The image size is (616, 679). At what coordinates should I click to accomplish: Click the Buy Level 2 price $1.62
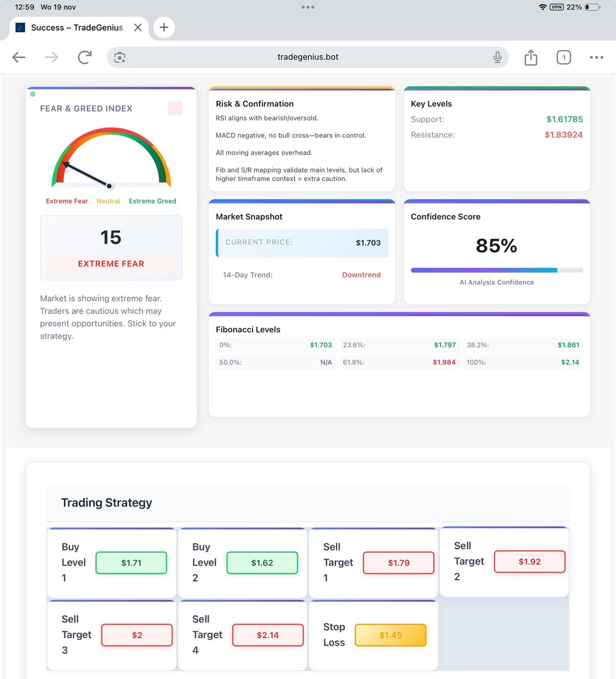[262, 563]
